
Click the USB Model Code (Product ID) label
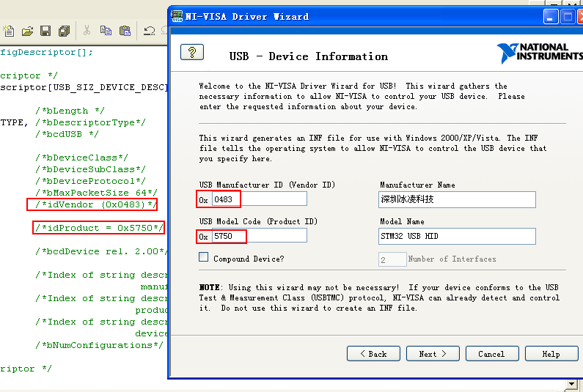(258, 221)
